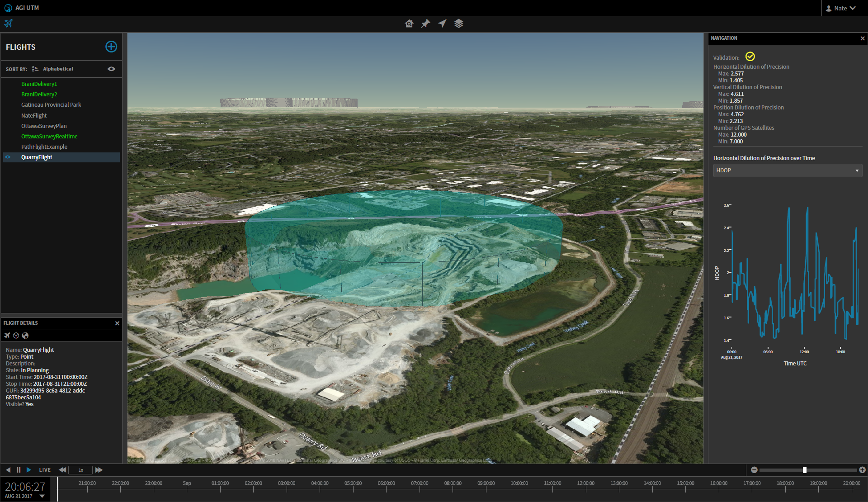Pause the timeline animation
Image resolution: width=868 pixels, height=502 pixels.
19,470
